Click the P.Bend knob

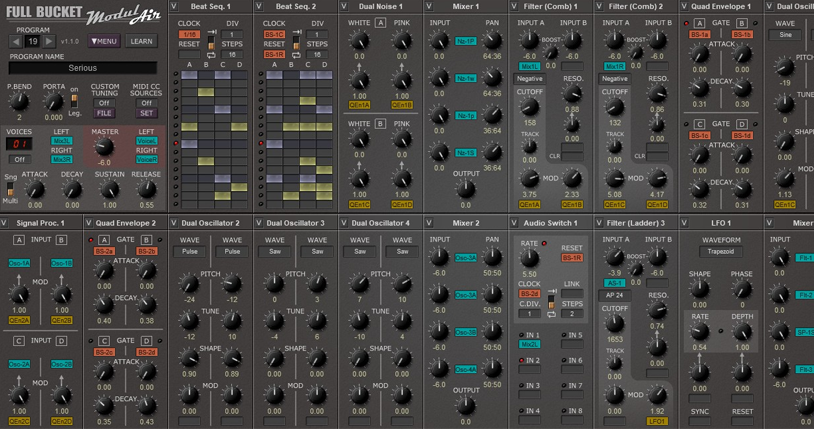tap(19, 103)
